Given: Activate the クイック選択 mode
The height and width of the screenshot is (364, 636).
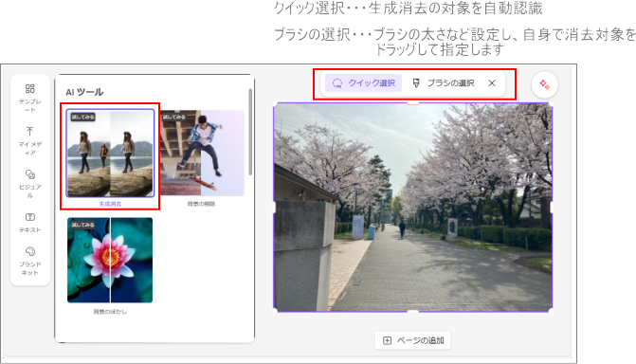Looking at the screenshot, I should [363, 83].
